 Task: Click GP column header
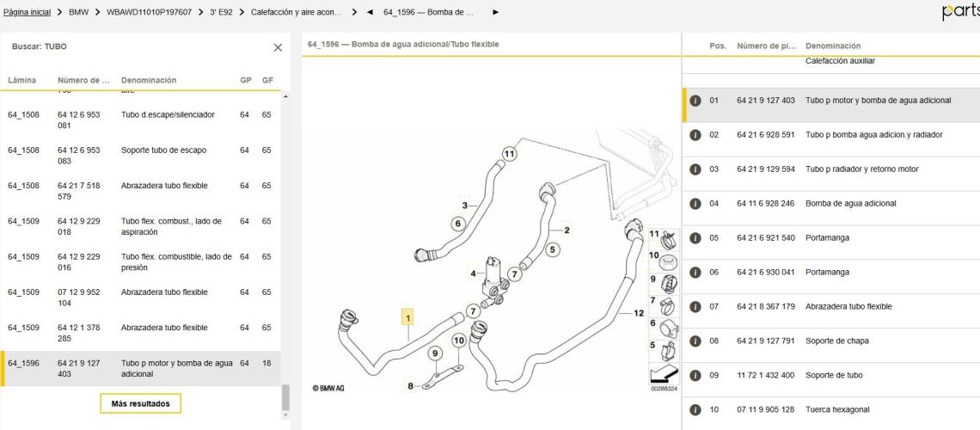coord(246,81)
